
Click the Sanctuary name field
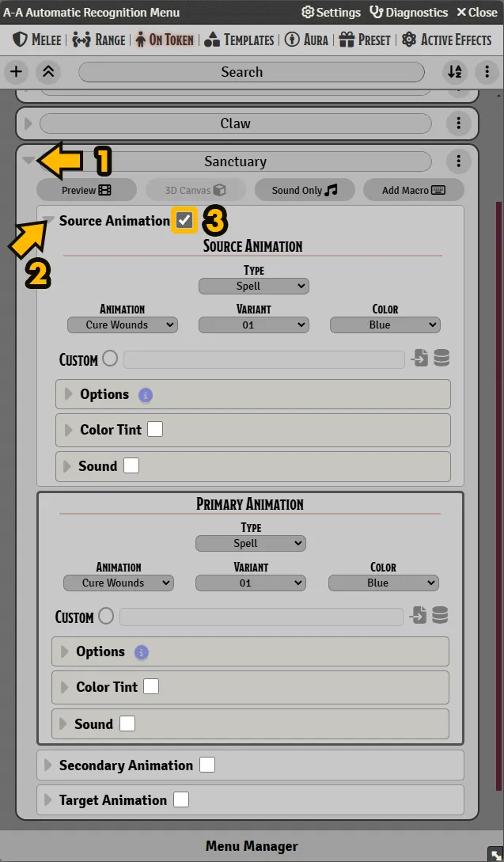pyautogui.click(x=236, y=161)
